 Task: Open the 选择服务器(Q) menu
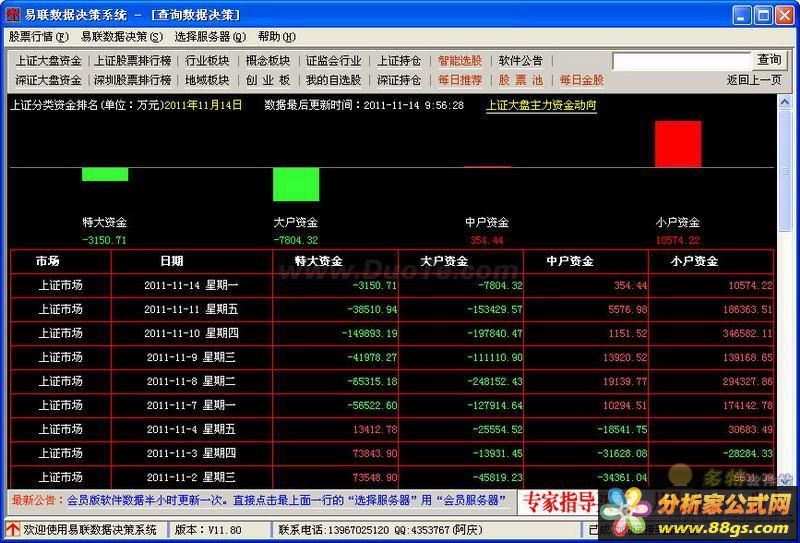click(210, 37)
